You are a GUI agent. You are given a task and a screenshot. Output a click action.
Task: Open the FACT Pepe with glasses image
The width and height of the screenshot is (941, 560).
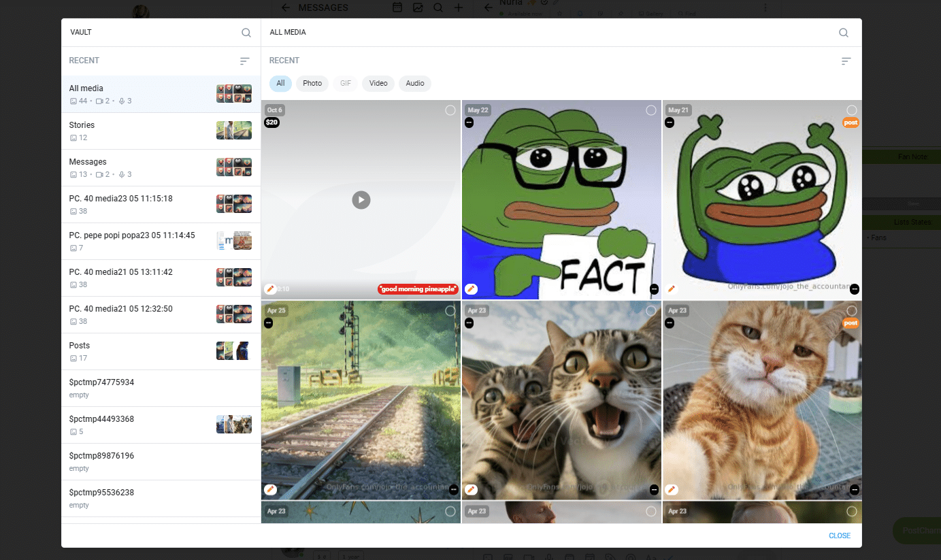561,199
